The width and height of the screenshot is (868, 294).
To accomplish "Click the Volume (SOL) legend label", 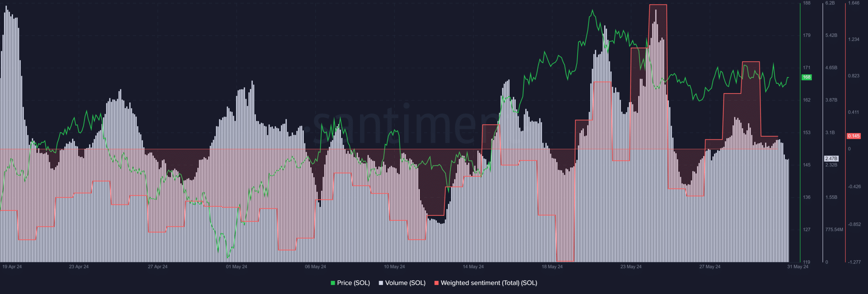I will click(x=405, y=283).
